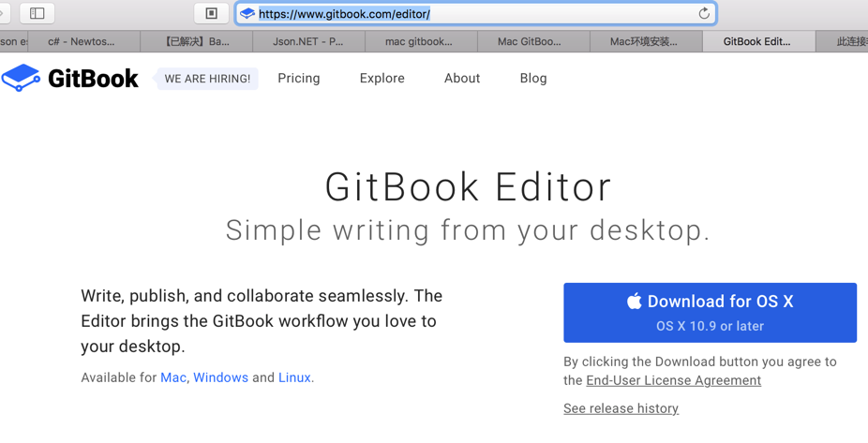Go to the Explore page
868x443 pixels.
click(x=382, y=79)
